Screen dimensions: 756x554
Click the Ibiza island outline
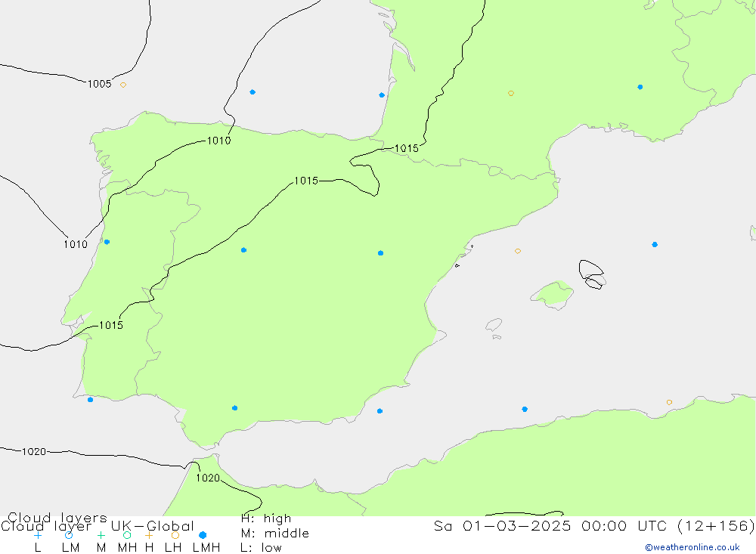[x=494, y=325]
